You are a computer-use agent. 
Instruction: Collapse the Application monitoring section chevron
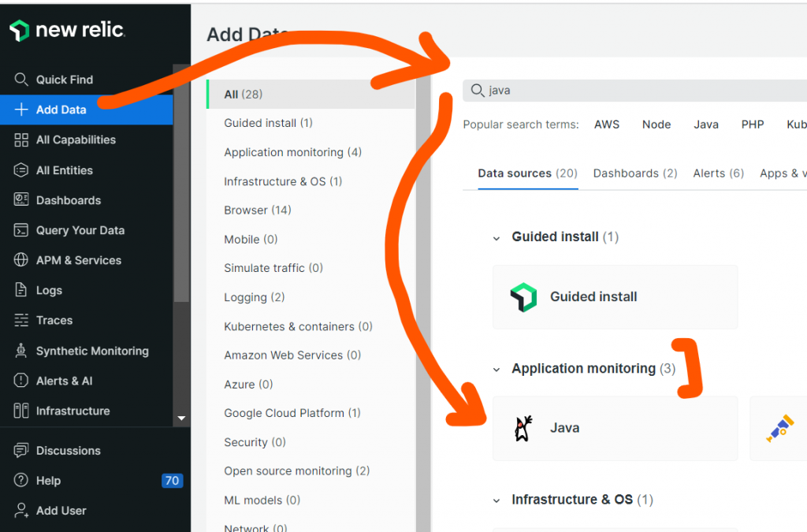496,369
